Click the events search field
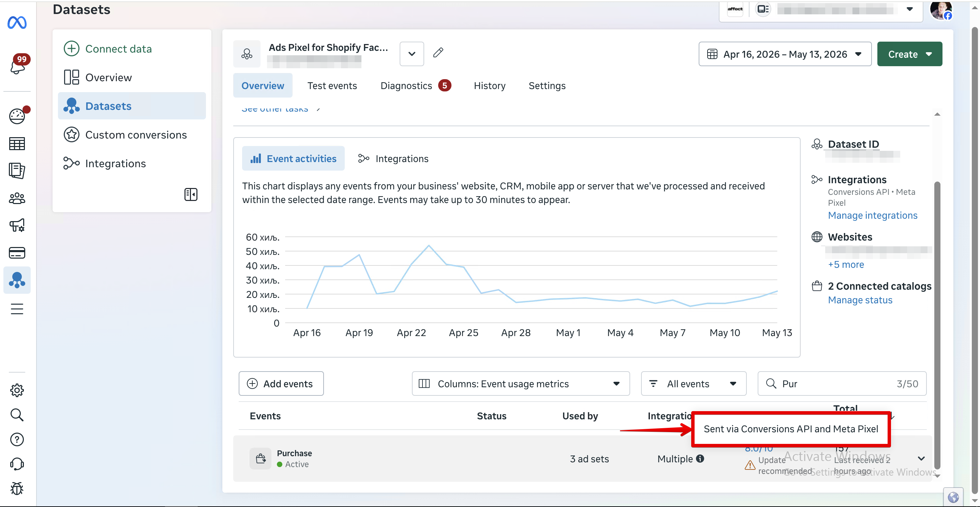 (x=842, y=384)
